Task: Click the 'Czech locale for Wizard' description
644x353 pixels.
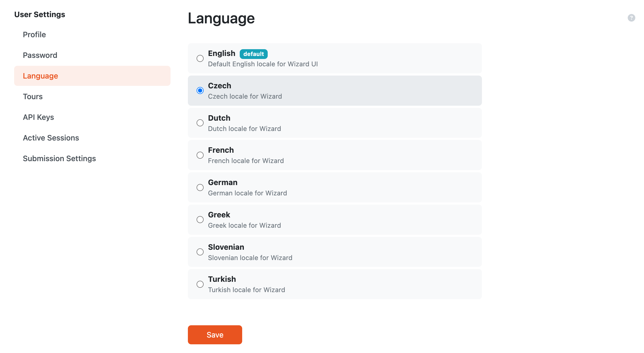Action: (245, 96)
